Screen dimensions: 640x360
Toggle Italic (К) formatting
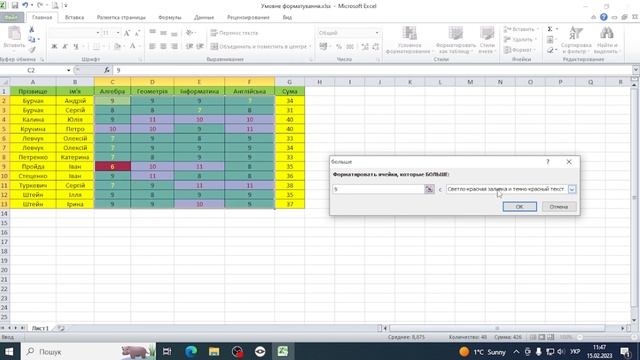click(x=65, y=47)
